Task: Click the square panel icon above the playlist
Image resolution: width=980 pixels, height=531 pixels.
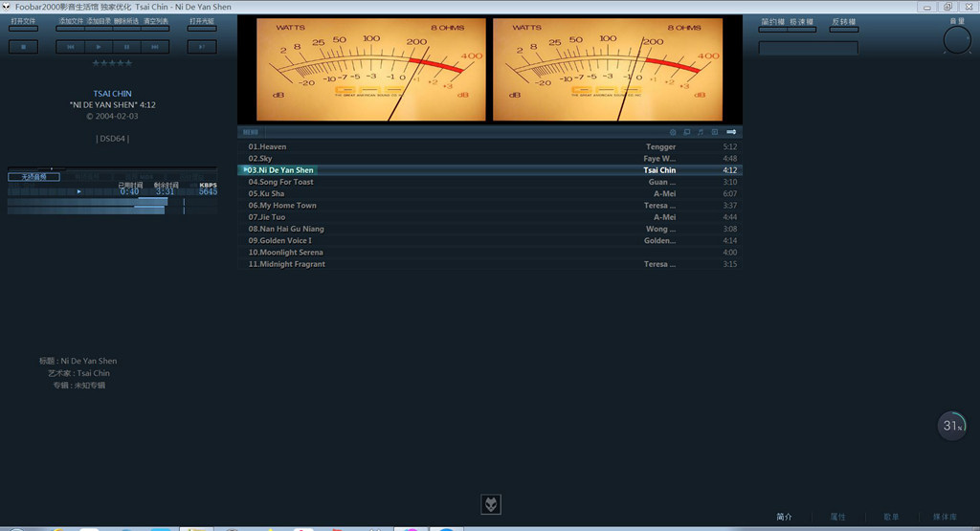Action: click(x=714, y=132)
